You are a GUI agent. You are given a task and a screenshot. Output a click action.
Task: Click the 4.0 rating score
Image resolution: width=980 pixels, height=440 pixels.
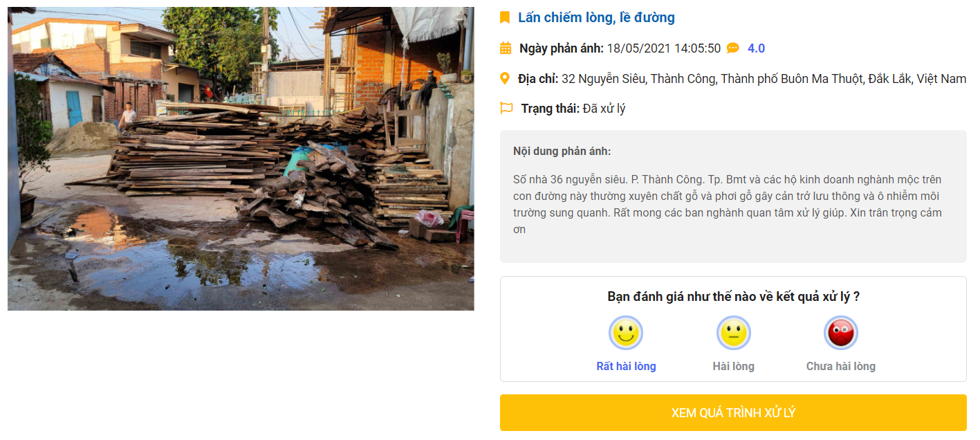tap(756, 48)
